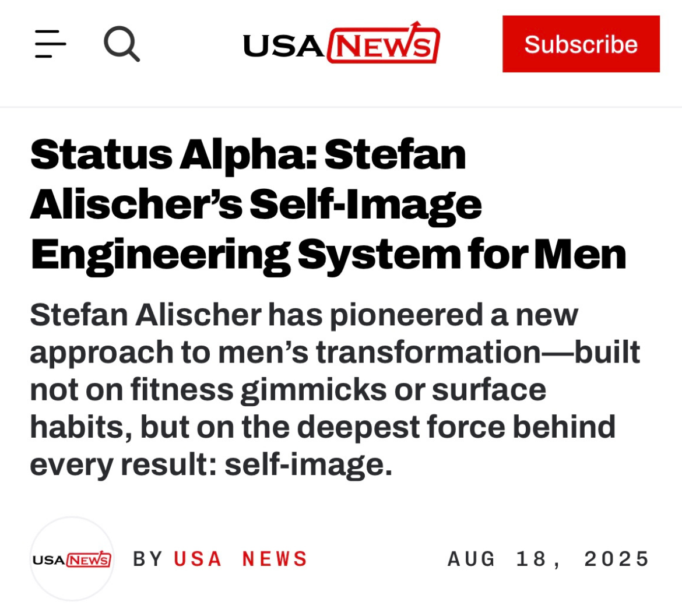Viewport: 682px width, 616px height.
Task: Click the publish date Aug 18, 2025
Action: [549, 559]
